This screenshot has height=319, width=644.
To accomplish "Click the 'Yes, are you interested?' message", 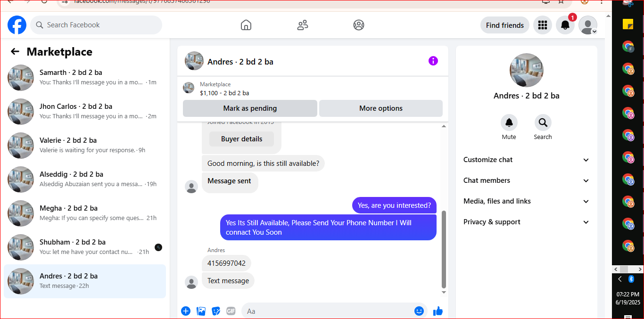I will (394, 205).
